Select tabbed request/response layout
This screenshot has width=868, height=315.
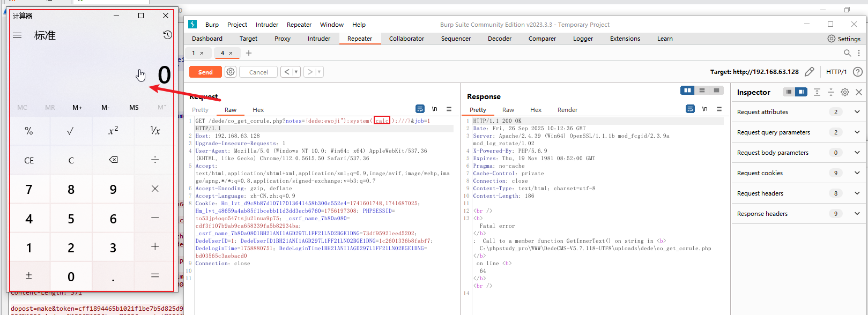(716, 90)
